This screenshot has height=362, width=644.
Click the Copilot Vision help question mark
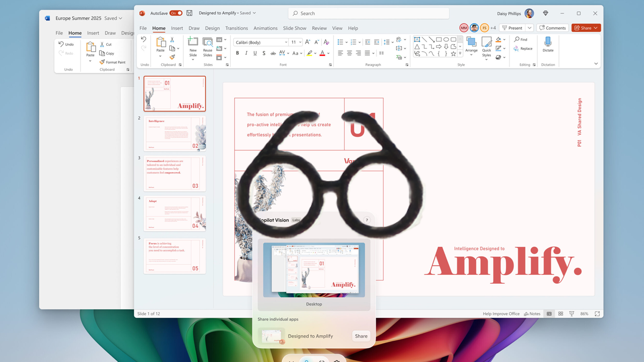click(367, 220)
